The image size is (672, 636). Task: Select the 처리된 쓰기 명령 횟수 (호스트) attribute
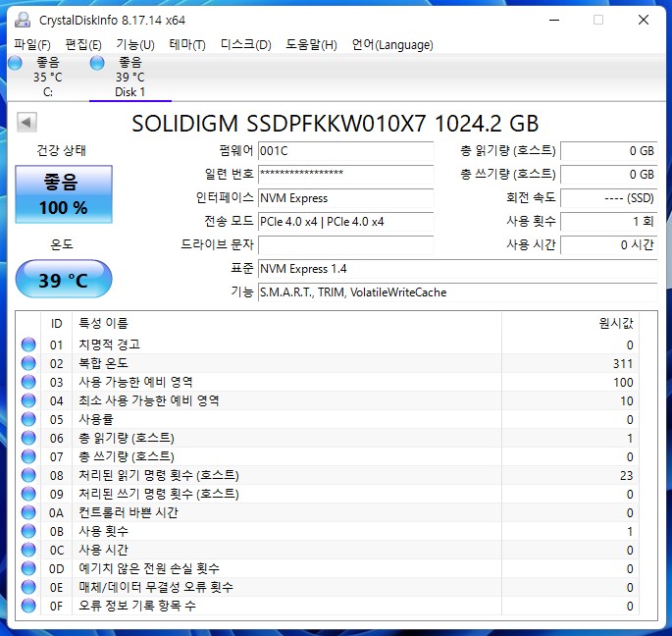tap(159, 494)
